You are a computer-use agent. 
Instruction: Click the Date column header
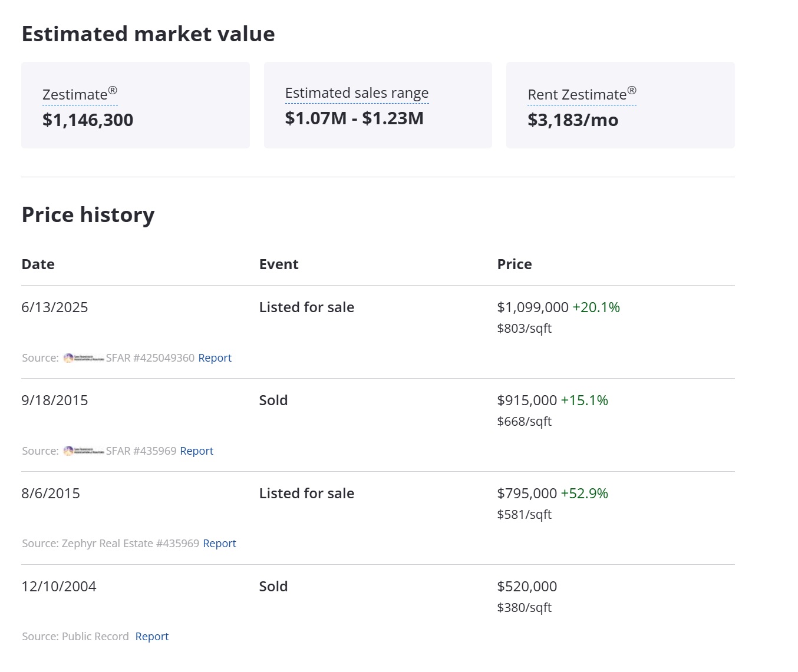click(x=38, y=264)
